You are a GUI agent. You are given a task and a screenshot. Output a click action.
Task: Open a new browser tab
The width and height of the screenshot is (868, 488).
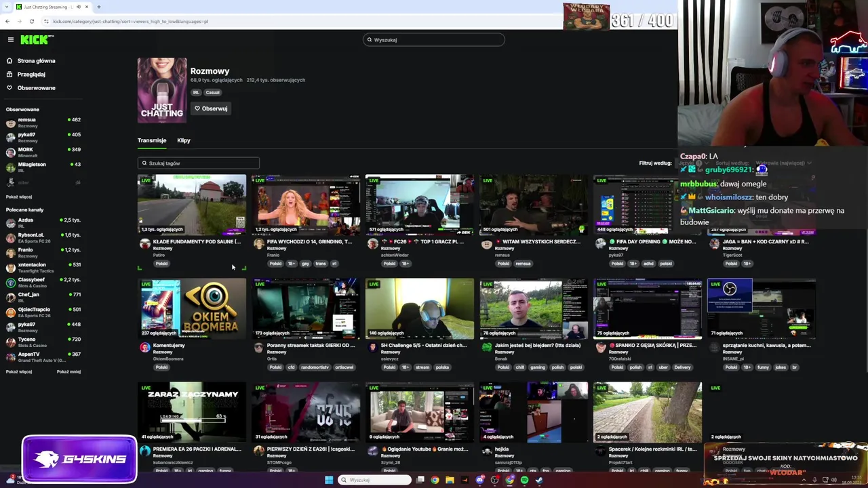(x=98, y=7)
